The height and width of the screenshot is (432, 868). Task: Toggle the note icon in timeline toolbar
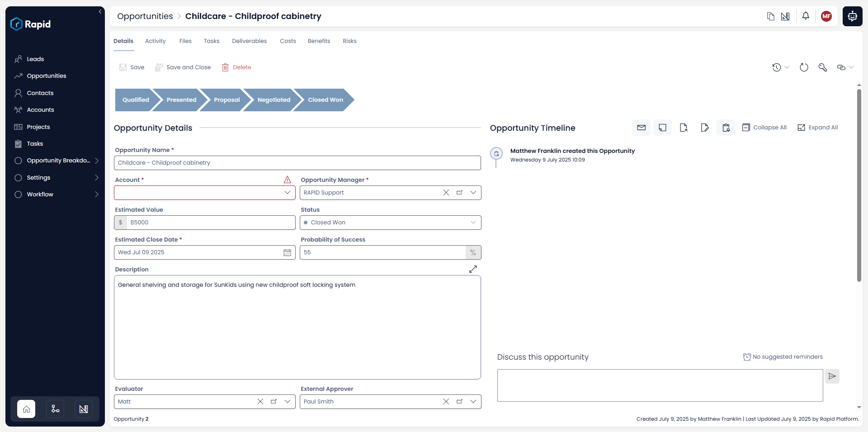(662, 128)
